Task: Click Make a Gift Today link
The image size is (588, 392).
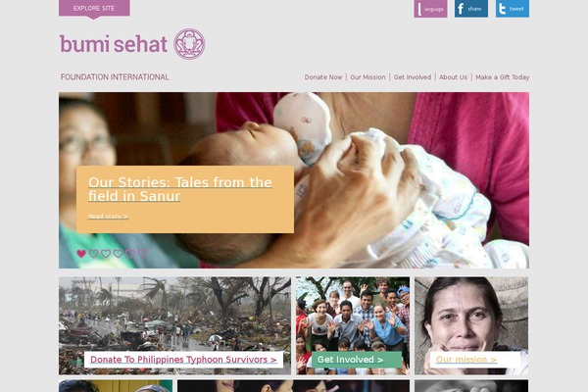Action: tap(503, 77)
